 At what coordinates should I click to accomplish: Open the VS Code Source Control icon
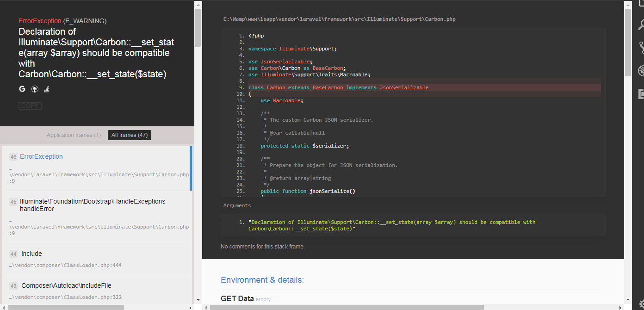[x=641, y=47]
